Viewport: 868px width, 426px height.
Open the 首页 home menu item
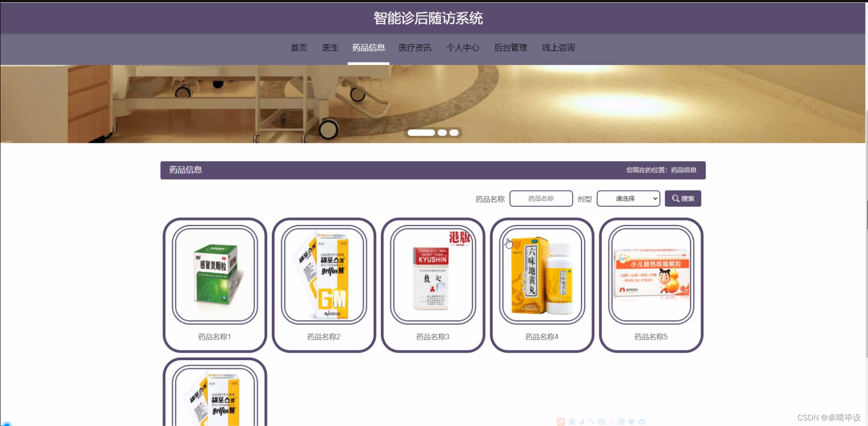(x=299, y=48)
